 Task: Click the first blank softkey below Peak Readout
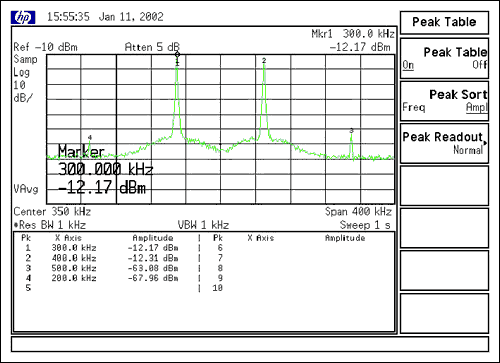444,186
